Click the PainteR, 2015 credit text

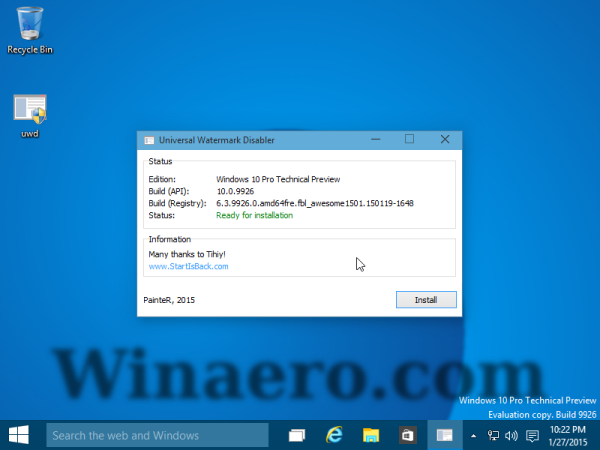(x=169, y=300)
